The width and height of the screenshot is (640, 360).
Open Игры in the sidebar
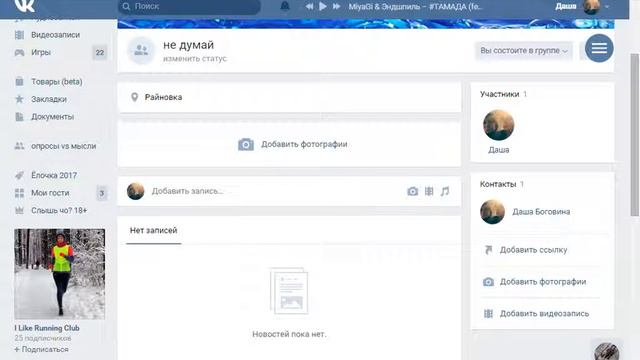(41, 52)
